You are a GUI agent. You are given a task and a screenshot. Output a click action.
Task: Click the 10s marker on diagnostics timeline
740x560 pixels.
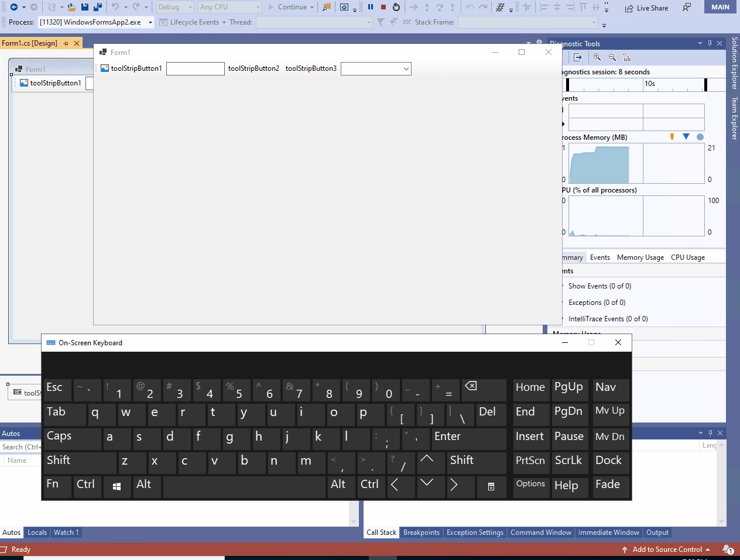click(x=650, y=84)
